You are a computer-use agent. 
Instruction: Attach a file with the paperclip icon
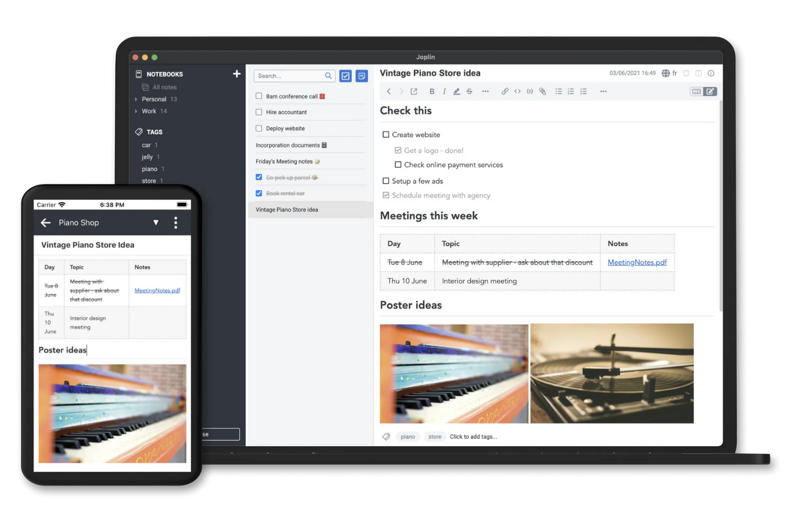click(x=542, y=92)
